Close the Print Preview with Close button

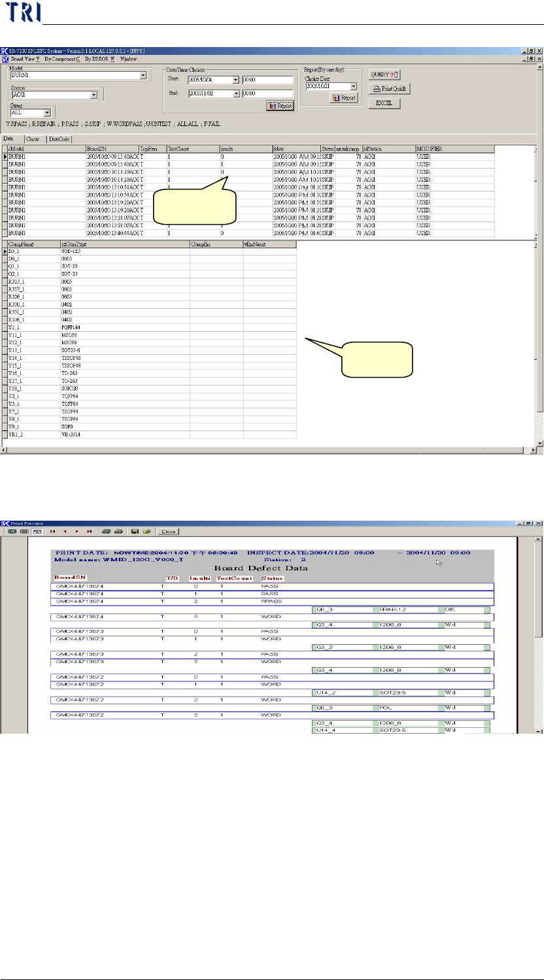[x=169, y=531]
